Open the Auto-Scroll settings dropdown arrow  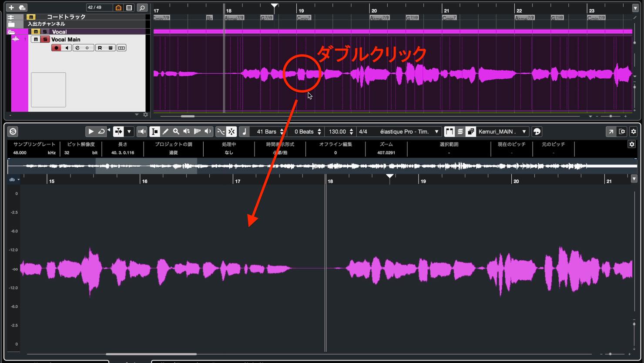(129, 131)
